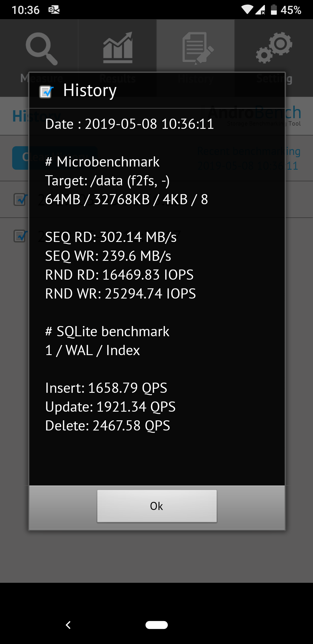The image size is (313, 644).
Task: Click the History dialog title icon
Action: [46, 92]
